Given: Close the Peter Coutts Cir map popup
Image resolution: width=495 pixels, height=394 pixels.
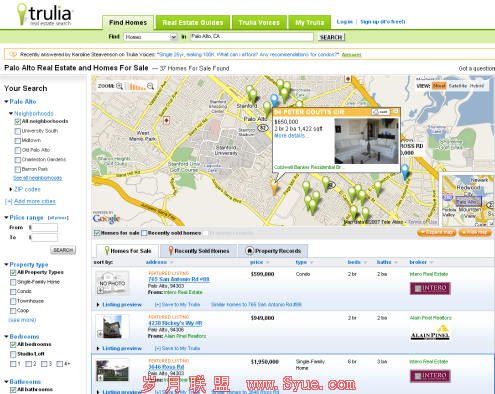Looking at the screenshot, I should click(395, 111).
